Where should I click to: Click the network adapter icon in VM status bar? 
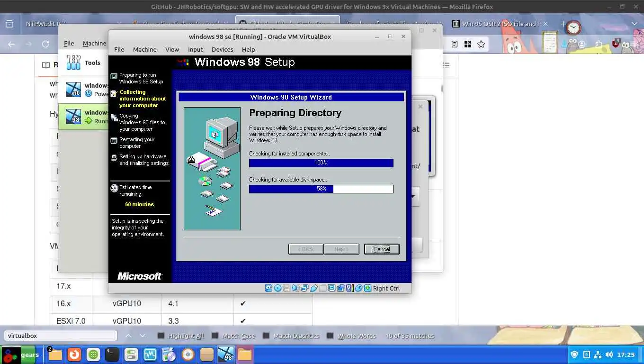[x=304, y=288]
